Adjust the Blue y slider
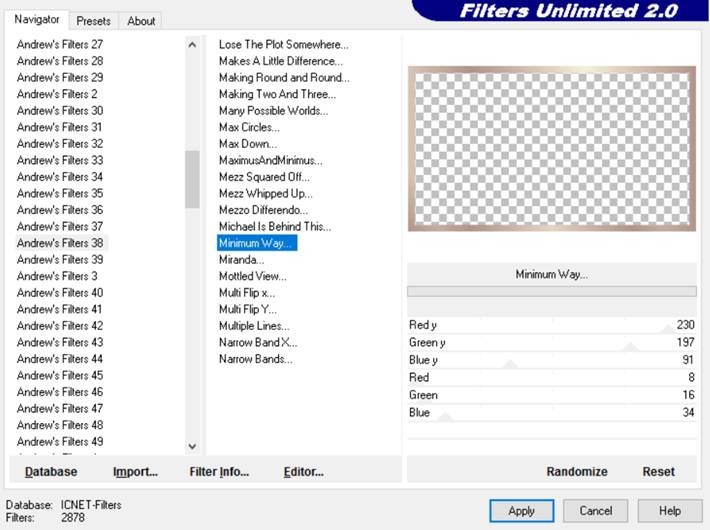Screen dimensions: 710x530 510,360
